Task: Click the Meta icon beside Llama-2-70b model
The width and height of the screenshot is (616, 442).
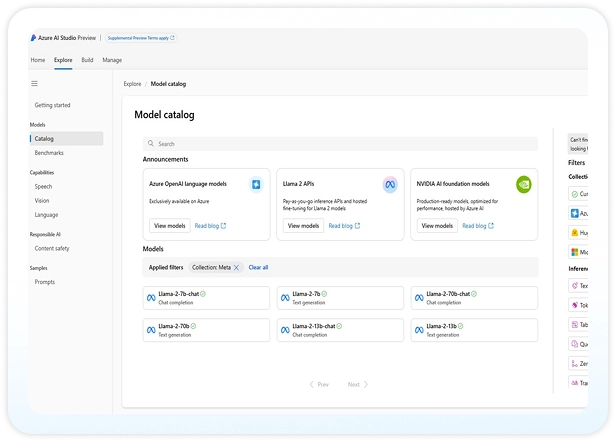Action: tap(153, 329)
